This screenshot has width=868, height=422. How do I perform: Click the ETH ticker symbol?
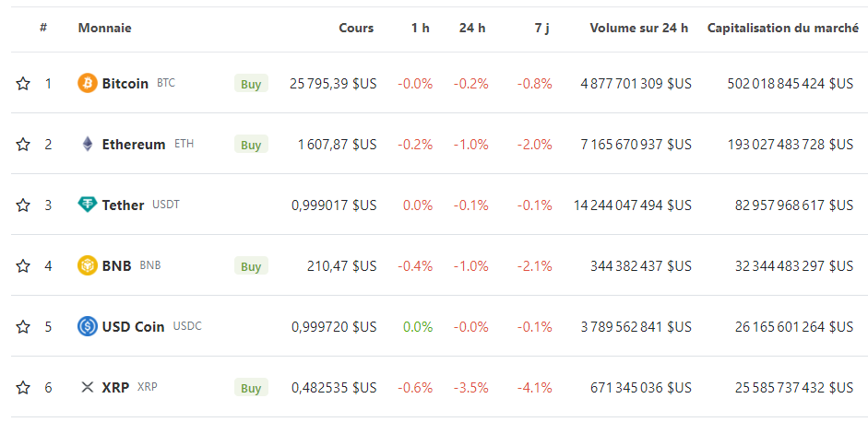(184, 144)
